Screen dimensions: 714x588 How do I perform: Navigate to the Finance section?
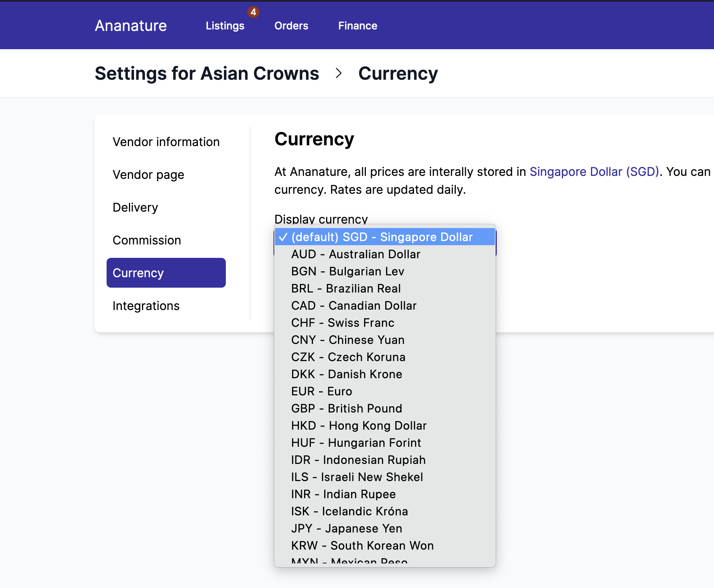[x=357, y=26]
